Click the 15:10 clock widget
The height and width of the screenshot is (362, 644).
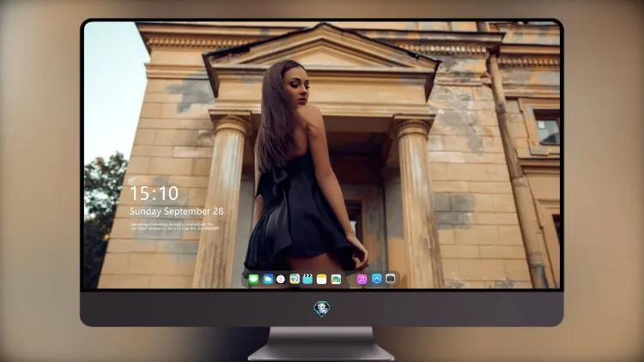coord(155,193)
